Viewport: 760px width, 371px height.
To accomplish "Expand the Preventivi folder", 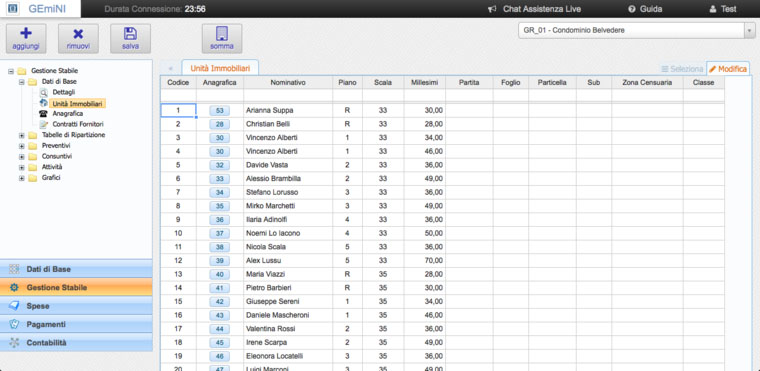I will pyautogui.click(x=21, y=145).
